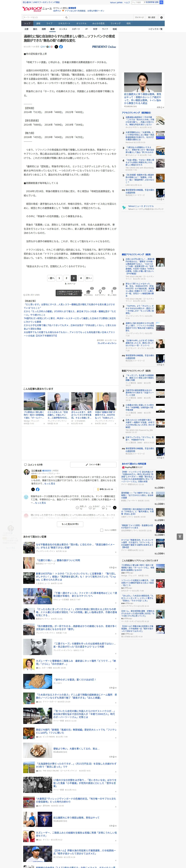186x868 pixels.
Task: Open related link 「だと思います」は禁句にすべき
Action: 69,306
